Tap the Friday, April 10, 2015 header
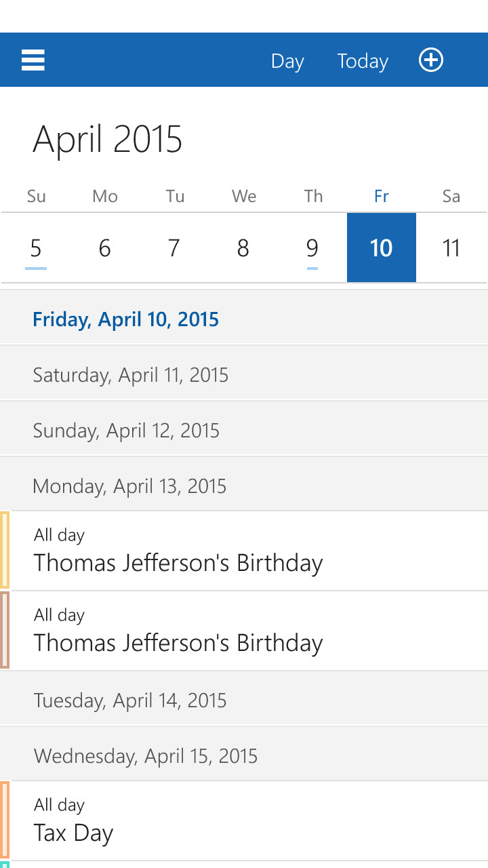488x868 pixels. [x=126, y=319]
